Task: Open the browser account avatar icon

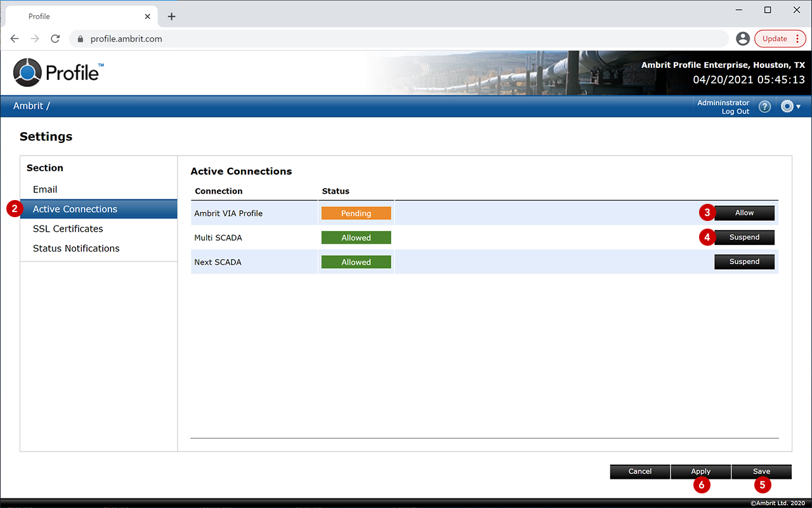Action: pyautogui.click(x=743, y=39)
